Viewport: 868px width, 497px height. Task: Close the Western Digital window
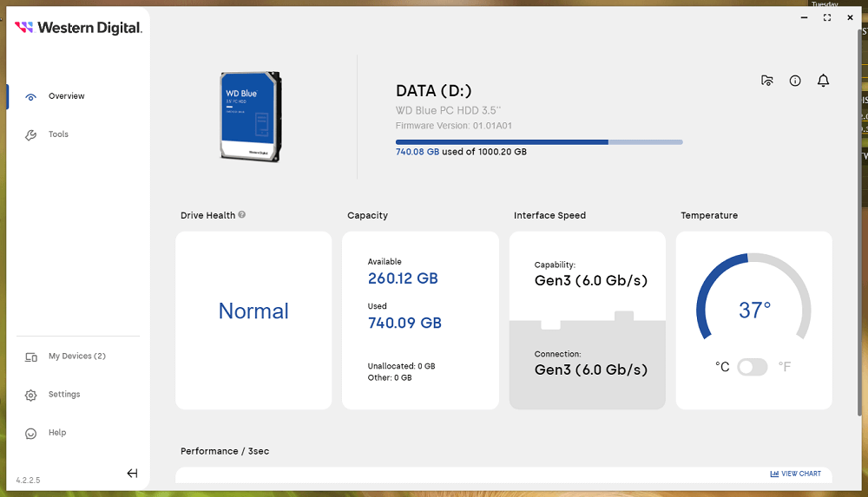850,17
